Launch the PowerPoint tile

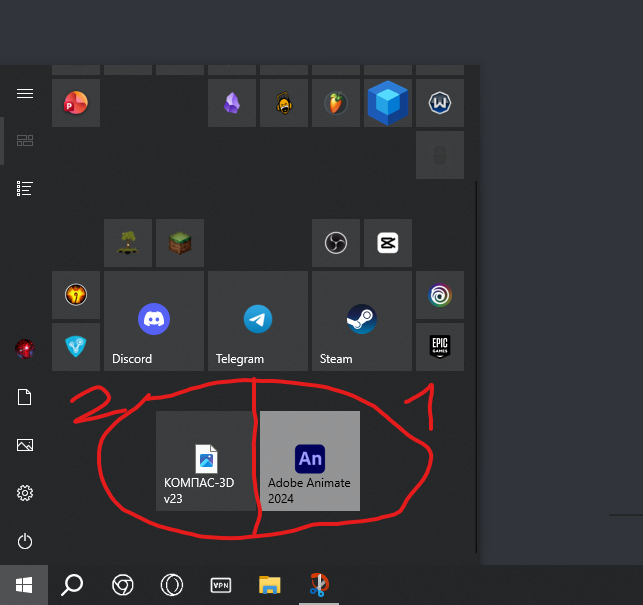75,103
